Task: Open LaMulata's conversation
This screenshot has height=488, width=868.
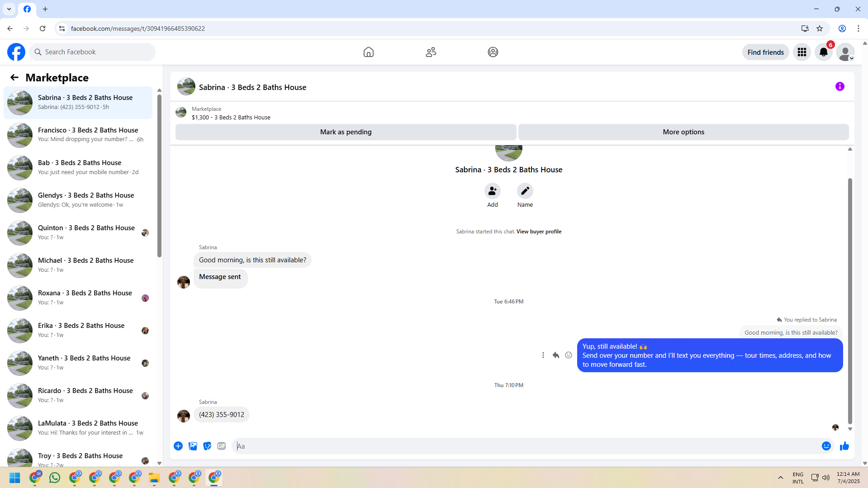Action: click(78, 428)
